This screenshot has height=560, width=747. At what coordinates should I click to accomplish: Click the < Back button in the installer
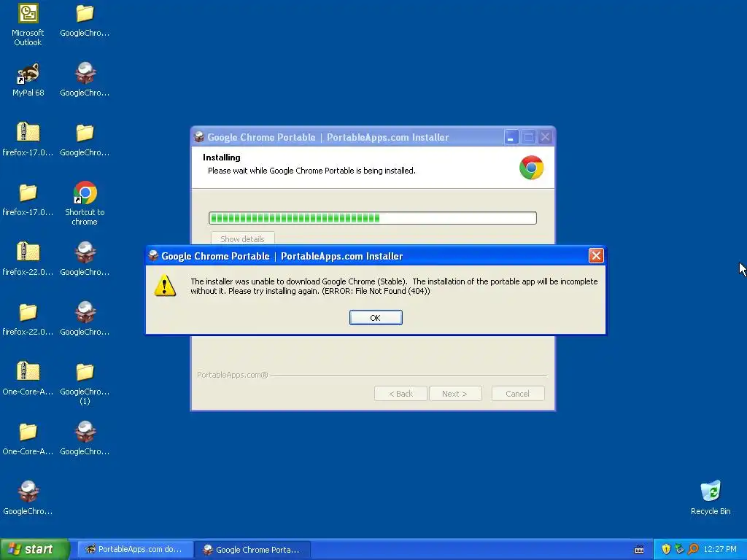click(400, 394)
